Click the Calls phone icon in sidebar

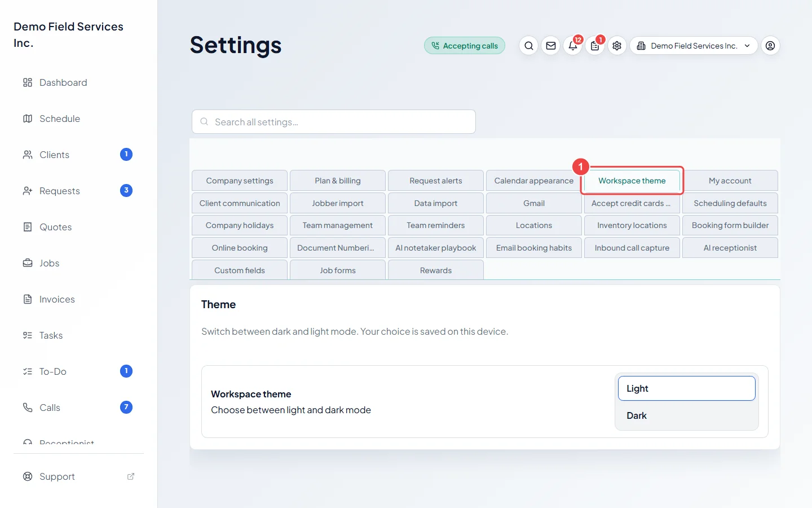pos(28,408)
